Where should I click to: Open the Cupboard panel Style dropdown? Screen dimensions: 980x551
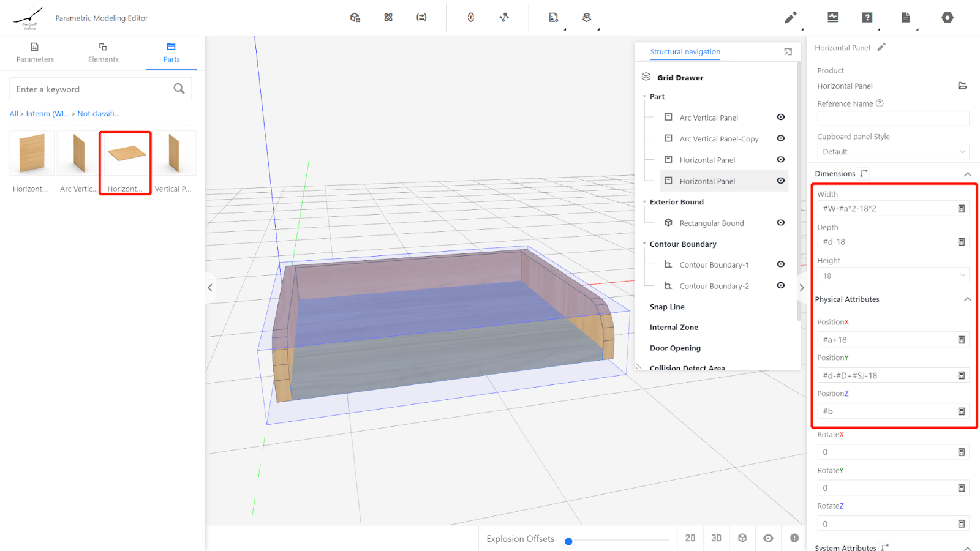[x=893, y=152]
